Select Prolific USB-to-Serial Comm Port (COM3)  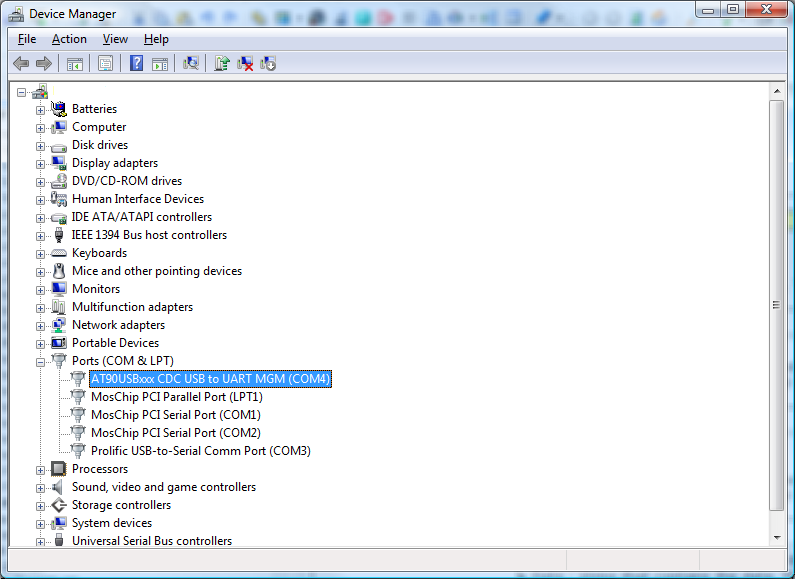coord(201,451)
